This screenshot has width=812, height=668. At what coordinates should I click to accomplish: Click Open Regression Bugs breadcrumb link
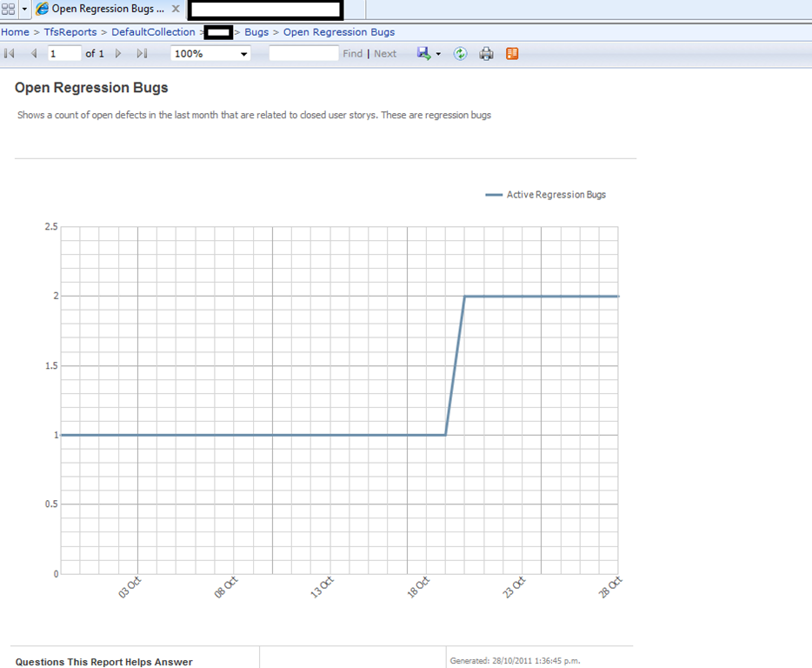pos(339,32)
